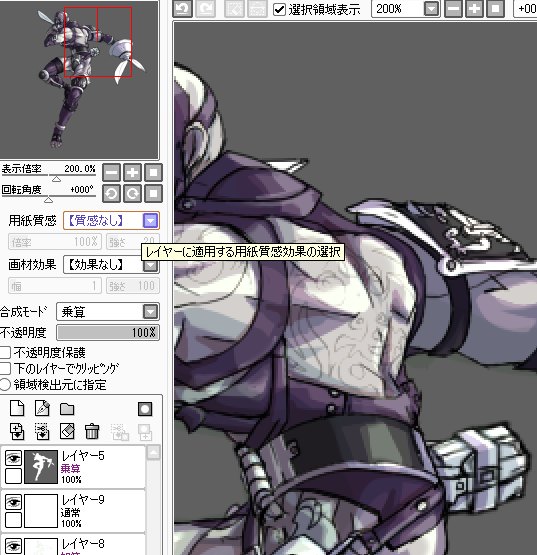
Task: Click the deselect icon in the top toolbar
Action: pyautogui.click(x=234, y=8)
